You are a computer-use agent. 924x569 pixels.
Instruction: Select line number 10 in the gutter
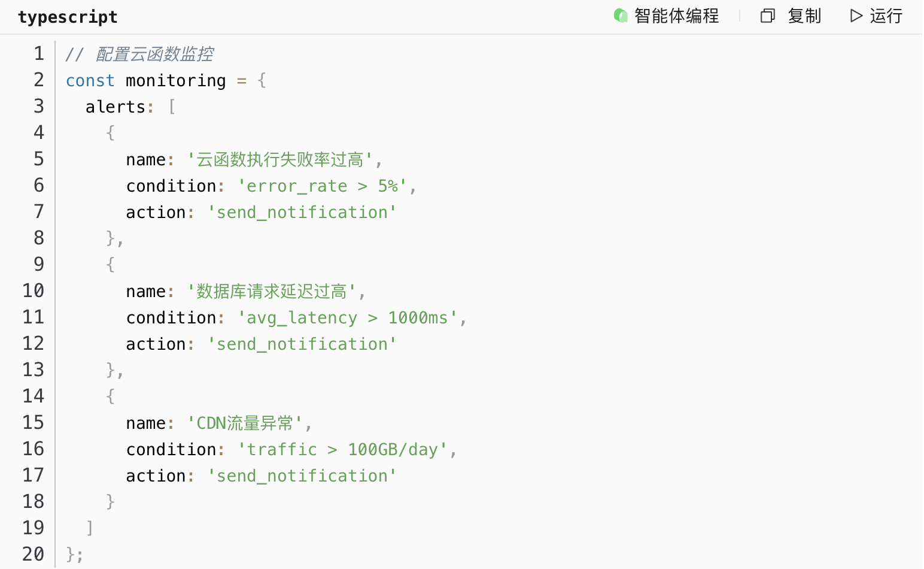34,291
